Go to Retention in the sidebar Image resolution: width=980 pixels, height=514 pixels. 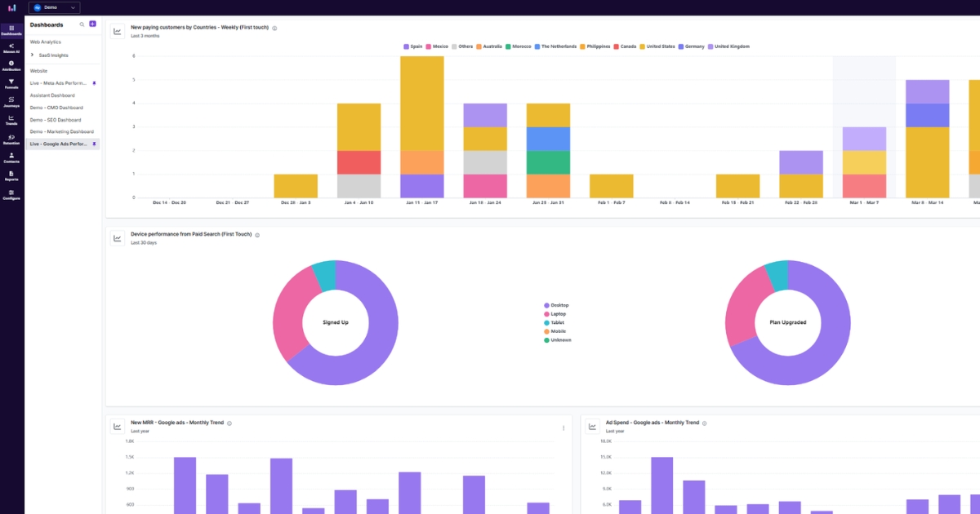point(11,139)
